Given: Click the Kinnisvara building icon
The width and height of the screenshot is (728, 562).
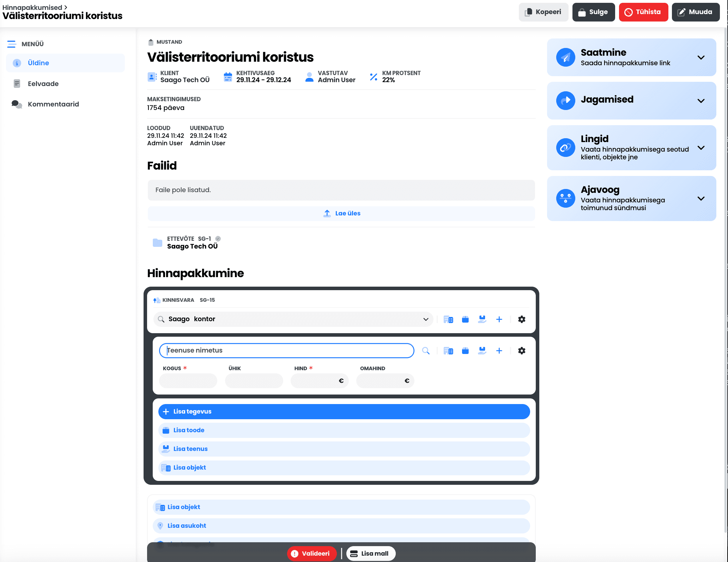Looking at the screenshot, I should (157, 300).
